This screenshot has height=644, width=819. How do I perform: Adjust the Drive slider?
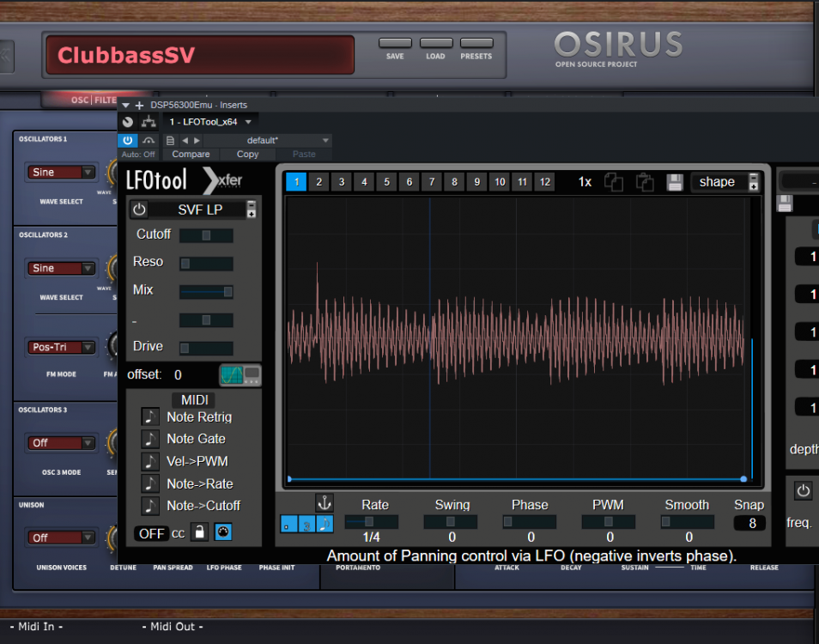click(x=206, y=348)
